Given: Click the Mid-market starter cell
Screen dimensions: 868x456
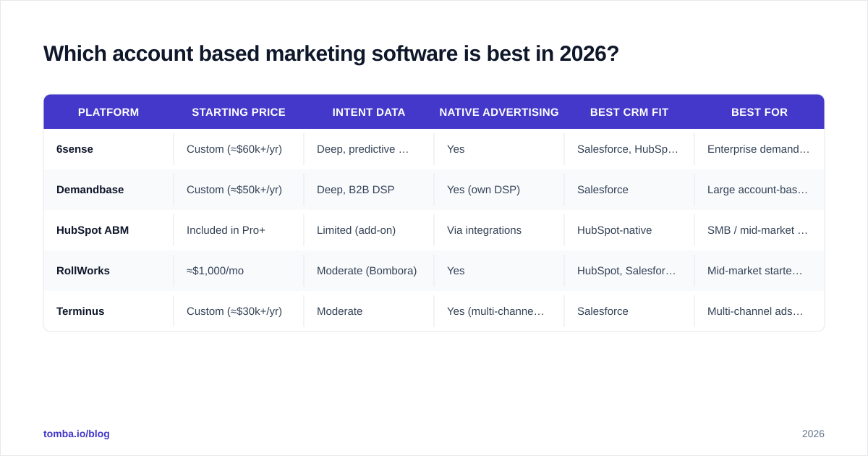Looking at the screenshot, I should click(759, 271).
